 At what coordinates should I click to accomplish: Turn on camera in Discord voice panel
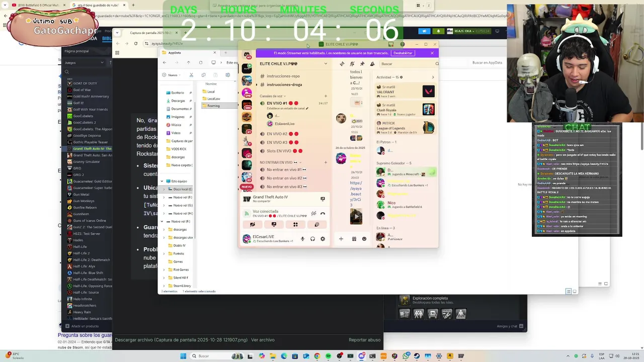pyautogui.click(x=253, y=224)
